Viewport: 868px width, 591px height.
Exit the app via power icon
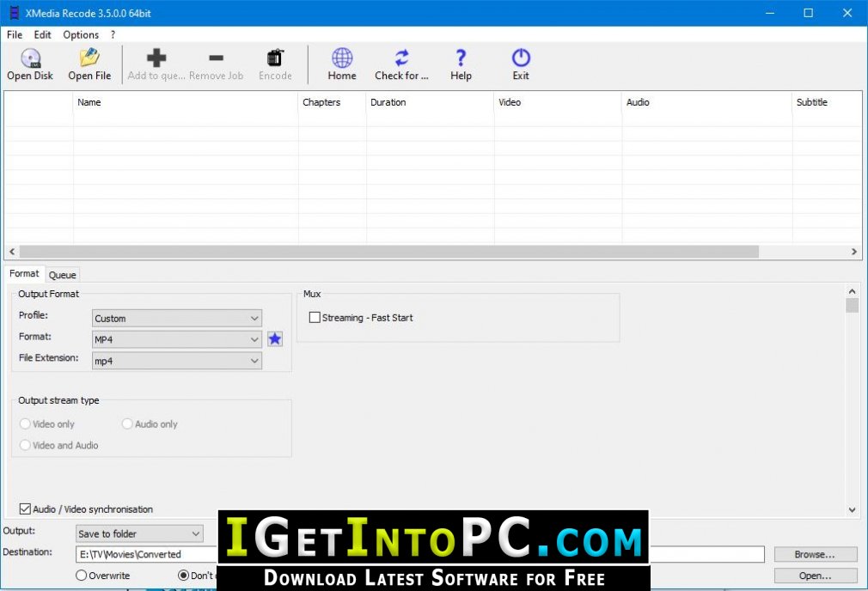pos(520,58)
